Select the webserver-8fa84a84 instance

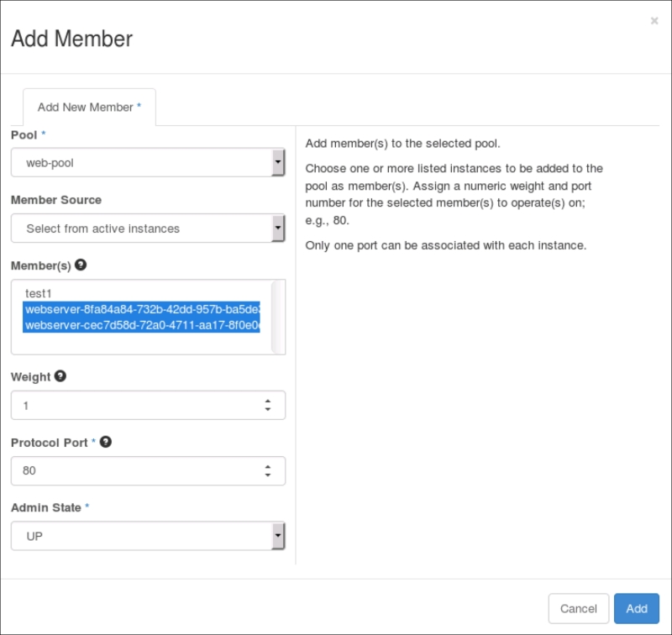click(x=141, y=310)
